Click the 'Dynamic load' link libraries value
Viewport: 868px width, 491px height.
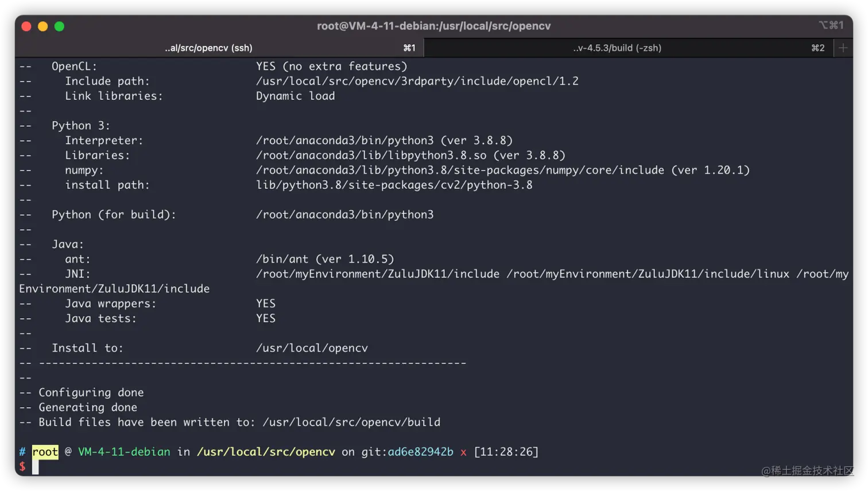click(x=295, y=96)
